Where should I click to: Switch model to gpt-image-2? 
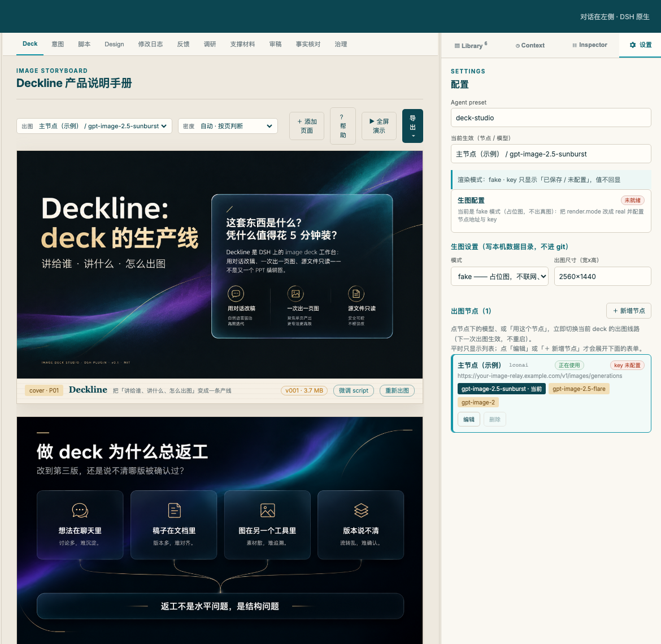point(478,402)
